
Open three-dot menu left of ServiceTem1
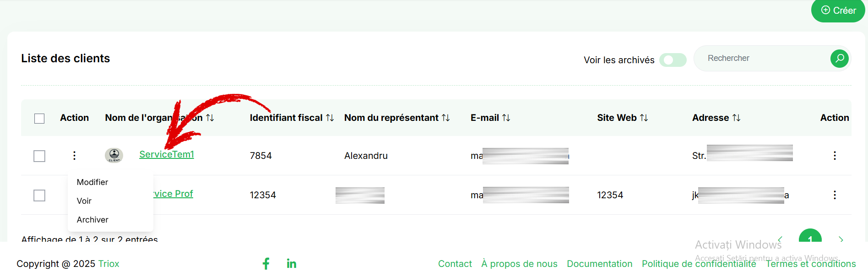point(74,156)
